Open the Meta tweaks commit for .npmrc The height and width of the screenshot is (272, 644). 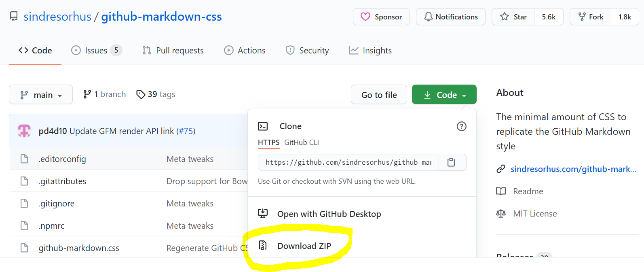pos(190,226)
